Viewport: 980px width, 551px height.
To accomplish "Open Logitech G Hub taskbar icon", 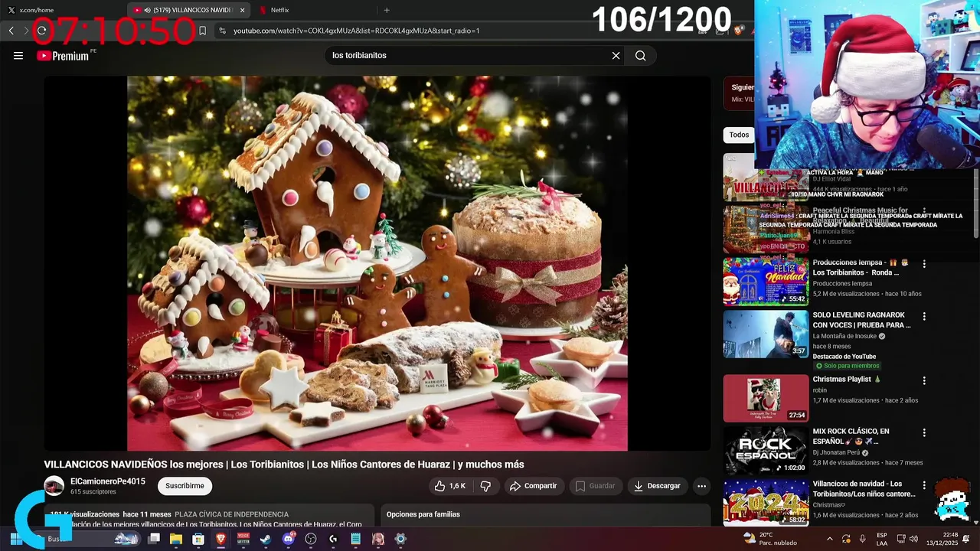I will [x=332, y=539].
